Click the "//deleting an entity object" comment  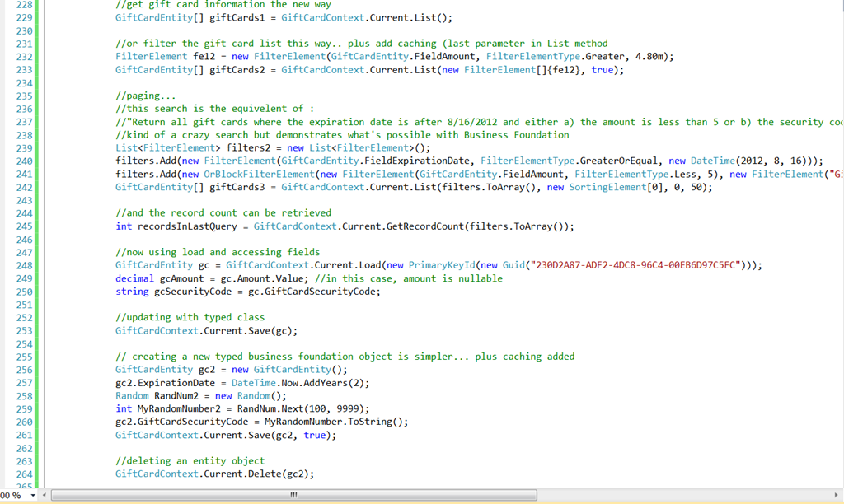tap(190, 461)
